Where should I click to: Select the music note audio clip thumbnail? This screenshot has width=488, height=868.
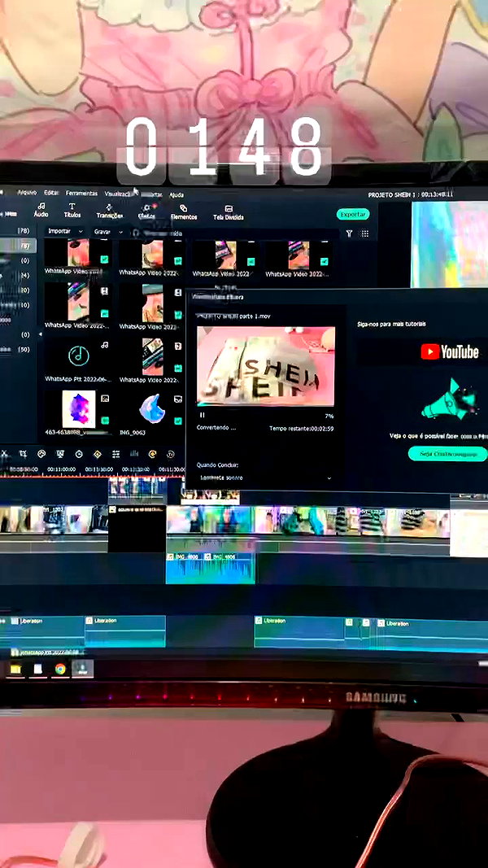click(x=79, y=355)
